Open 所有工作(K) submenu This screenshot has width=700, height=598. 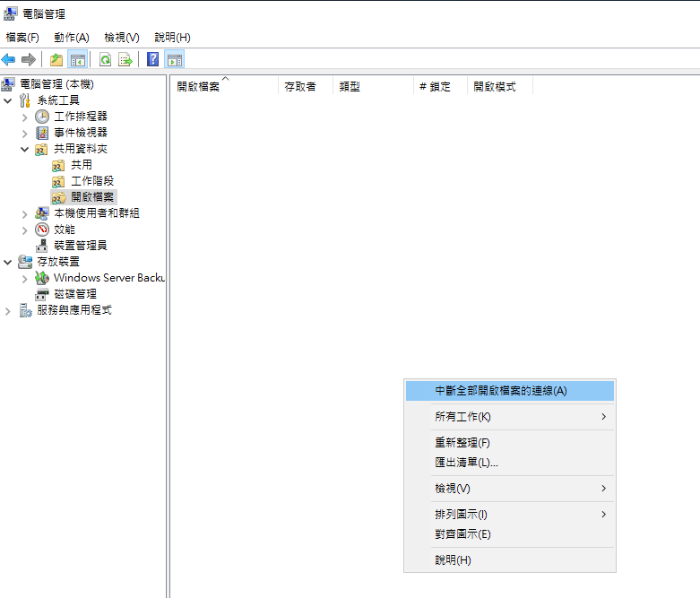510,417
